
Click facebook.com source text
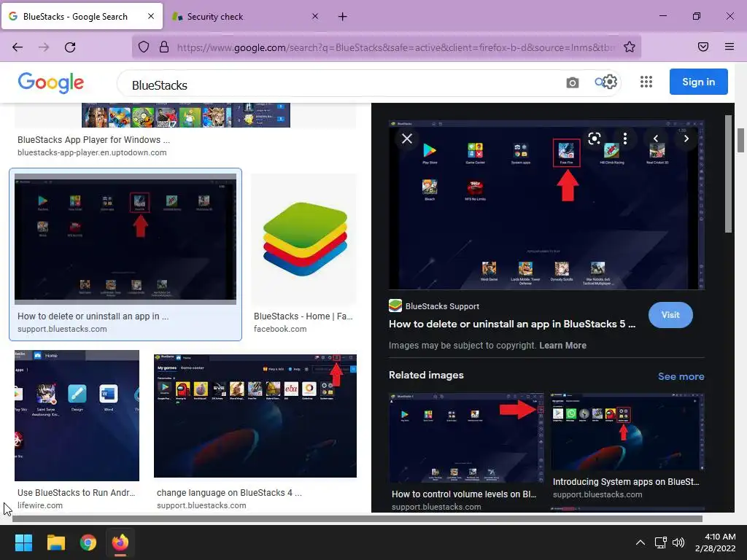point(280,329)
